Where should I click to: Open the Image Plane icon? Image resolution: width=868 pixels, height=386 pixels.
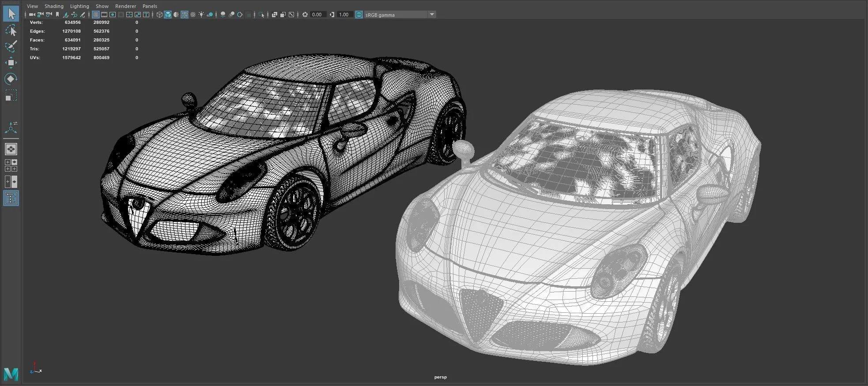pyautogui.click(x=66, y=15)
